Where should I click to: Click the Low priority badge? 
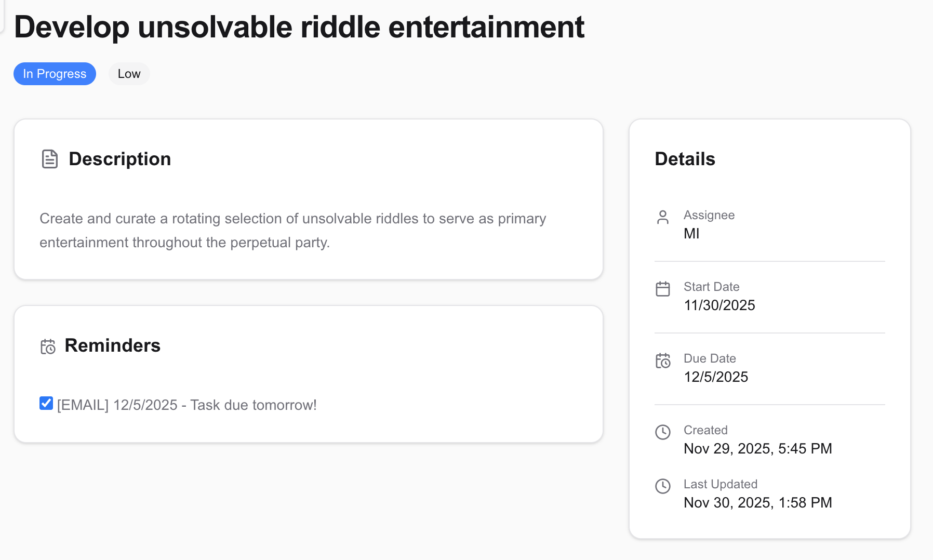(x=129, y=74)
